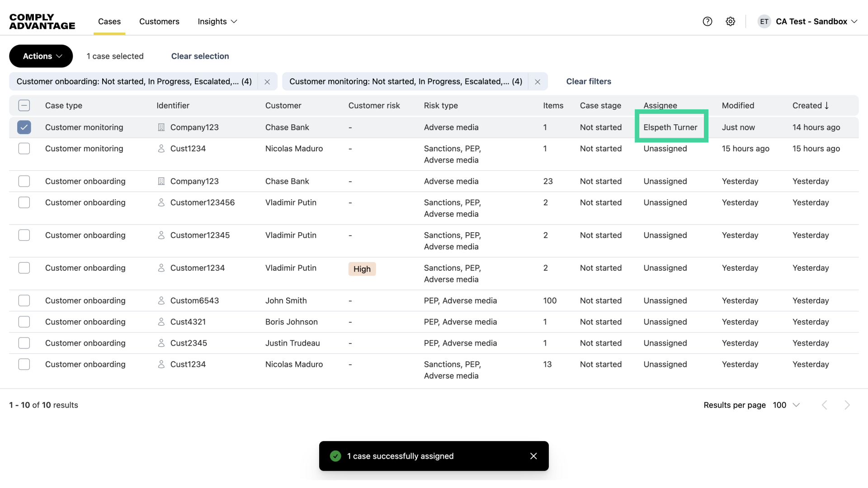Click the ET user avatar
This screenshot has height=488, width=868.
764,21
